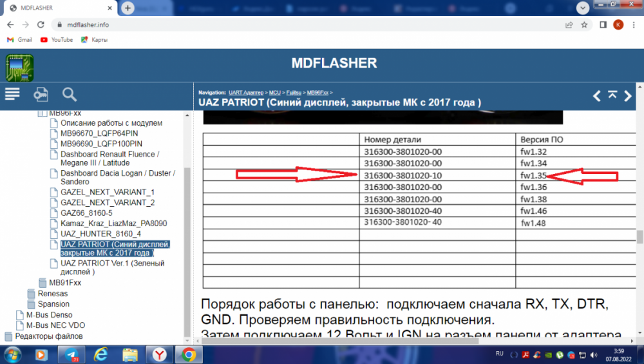644x364 pixels.
Task: Open GAZEL_NEXT_VARIANT_1 topic
Action: [107, 192]
